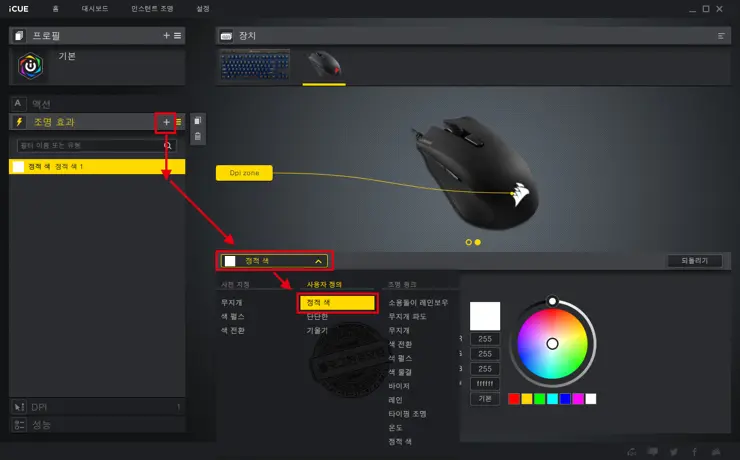Select the rainbow iCUE 기본 profile icon
This screenshot has width=740, height=460.
tap(31, 66)
